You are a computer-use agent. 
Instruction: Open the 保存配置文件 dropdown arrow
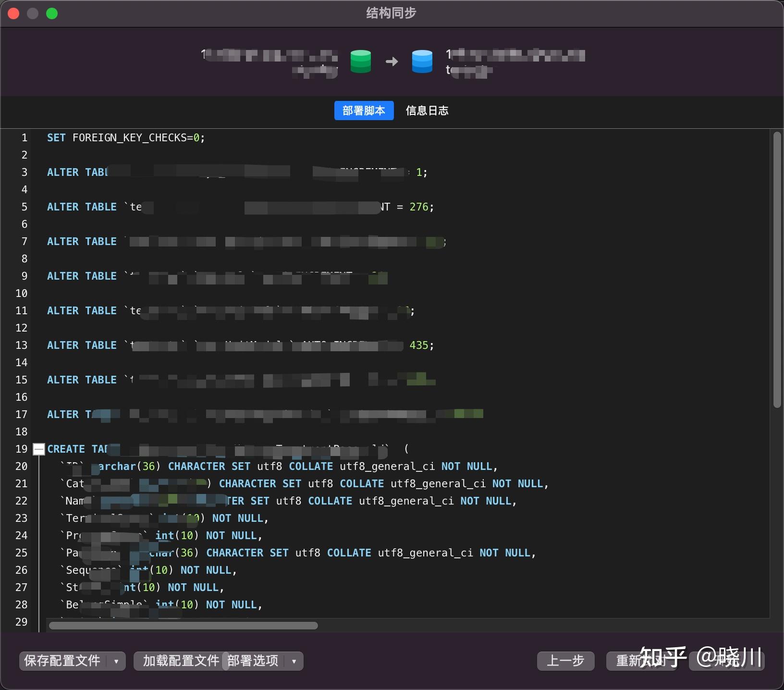pos(116,661)
